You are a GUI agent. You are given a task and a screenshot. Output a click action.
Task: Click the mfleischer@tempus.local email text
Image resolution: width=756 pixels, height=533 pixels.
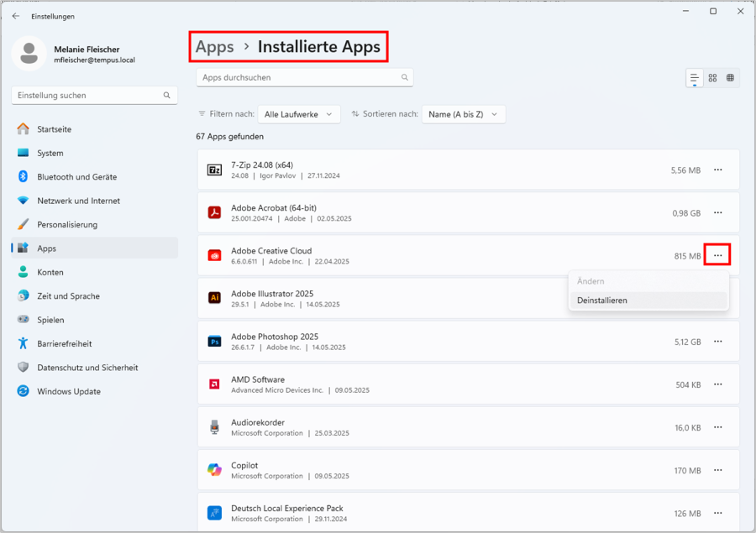[x=94, y=60]
